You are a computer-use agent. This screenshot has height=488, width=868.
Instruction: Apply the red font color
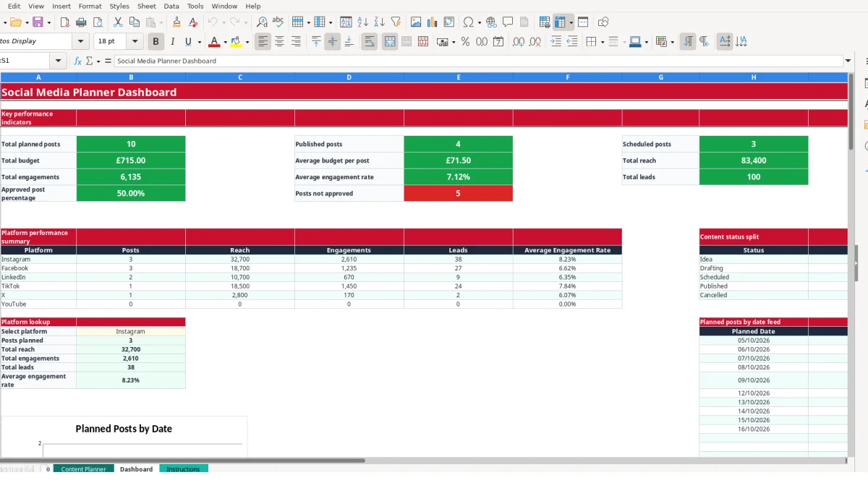tap(214, 42)
